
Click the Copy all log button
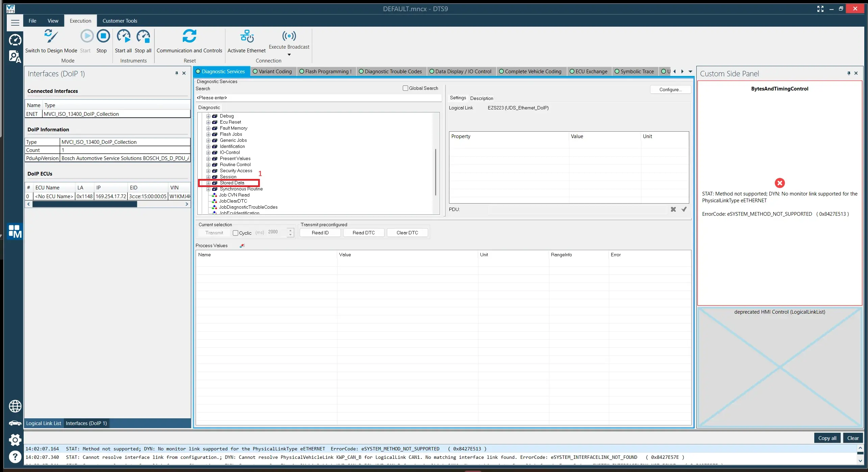pos(827,438)
